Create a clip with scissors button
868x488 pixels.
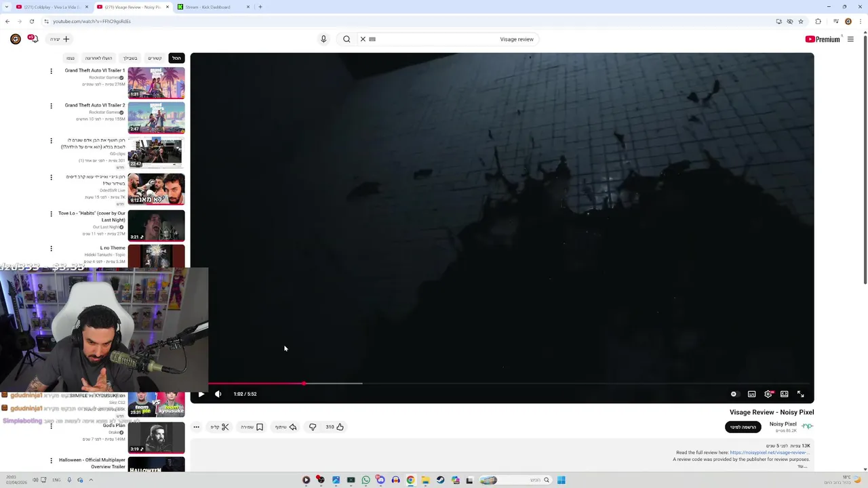(220, 427)
